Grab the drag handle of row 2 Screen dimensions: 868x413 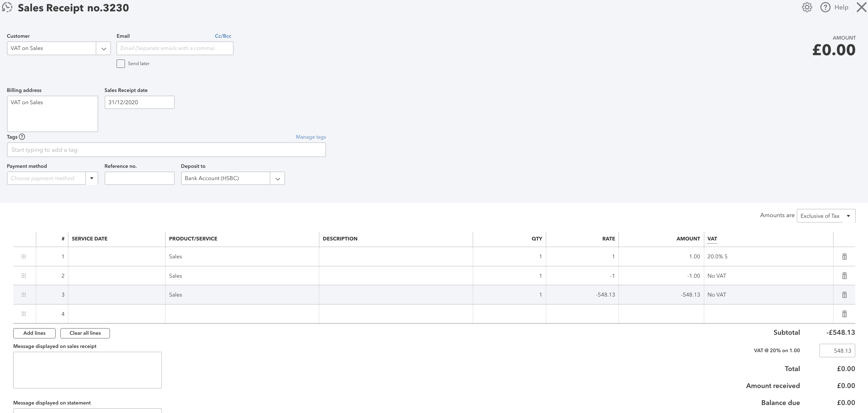pyautogui.click(x=24, y=276)
